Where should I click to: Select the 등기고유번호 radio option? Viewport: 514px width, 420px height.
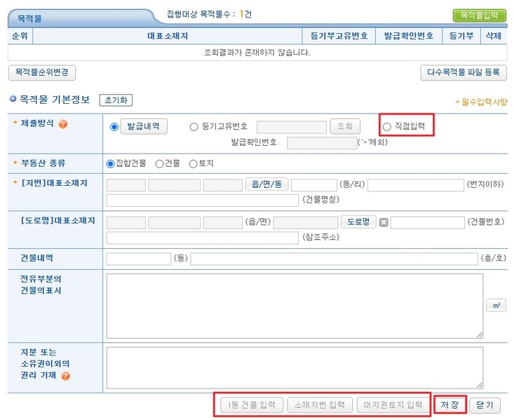(194, 126)
